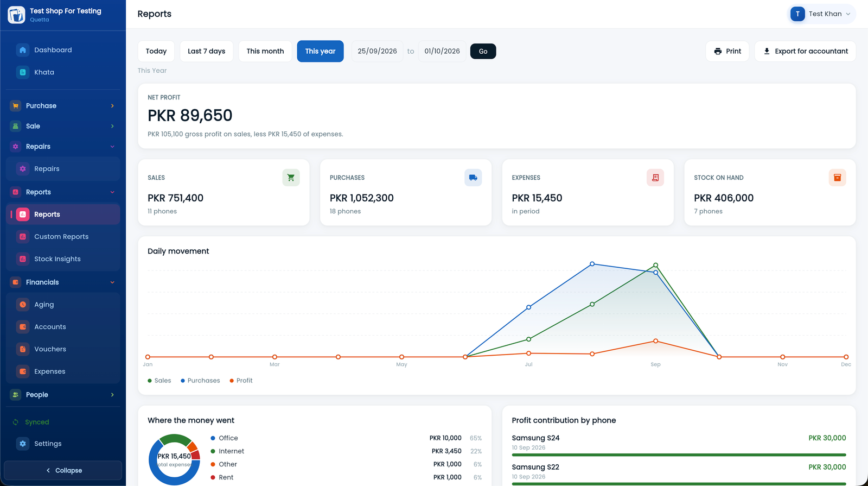868x486 pixels.
Task: Expand the Sale menu chevron
Action: tap(112, 126)
